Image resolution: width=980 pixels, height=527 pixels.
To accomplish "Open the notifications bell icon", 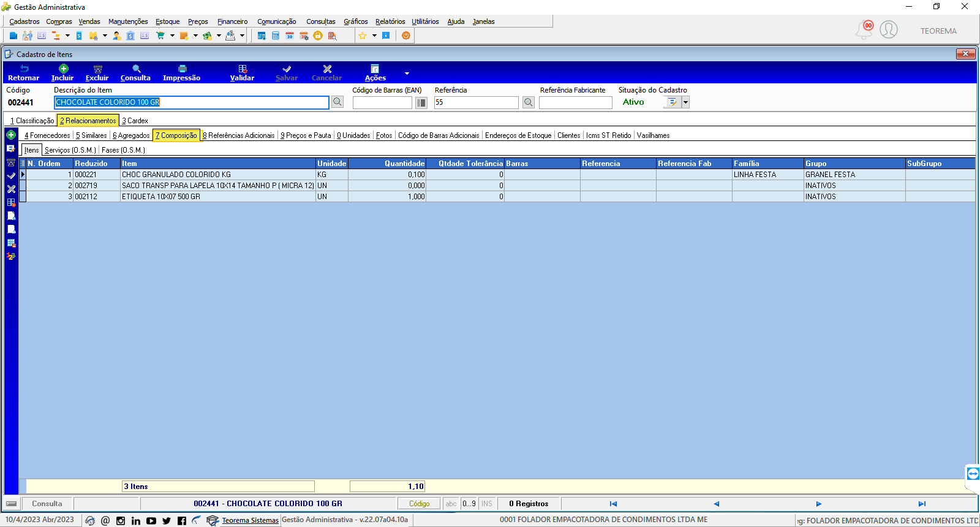I will click(864, 29).
